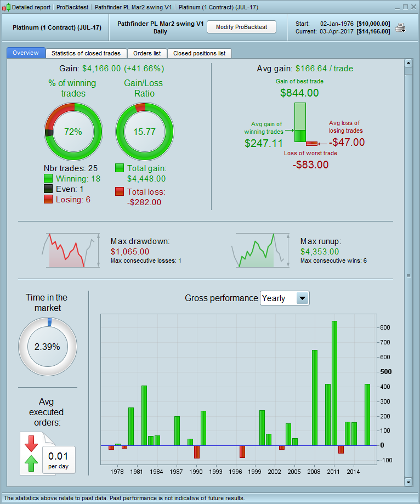Open the Yearly gross performance dropdown

click(x=285, y=298)
